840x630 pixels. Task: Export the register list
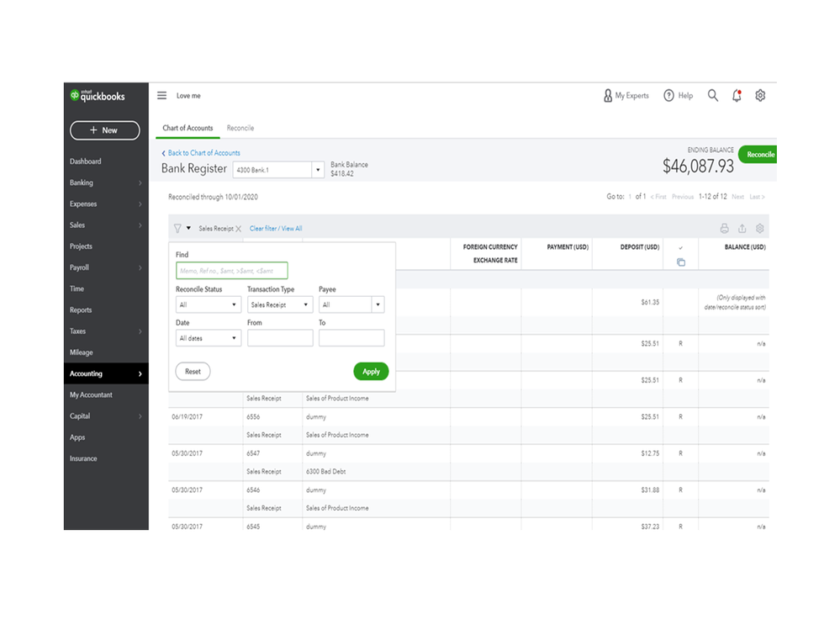point(742,229)
